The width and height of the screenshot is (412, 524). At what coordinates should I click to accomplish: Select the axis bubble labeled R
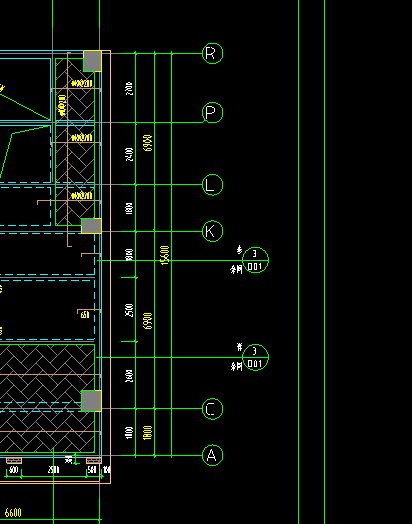213,53
